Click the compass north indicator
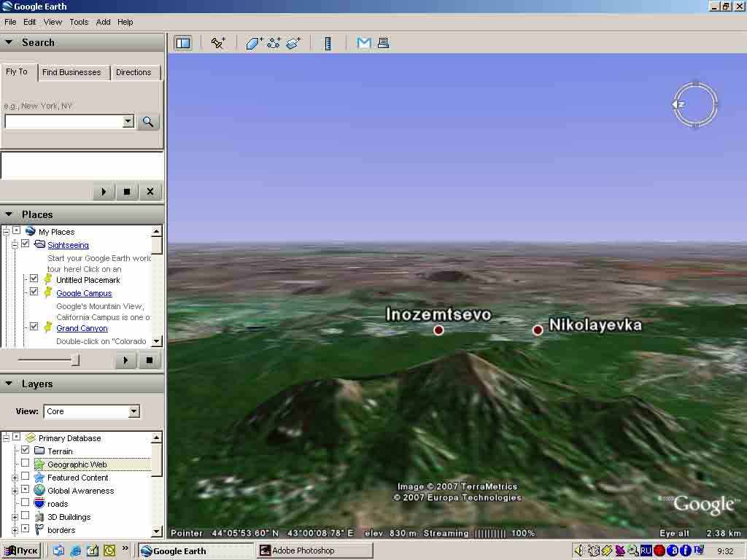Viewport: 747px width, 560px height. point(678,104)
